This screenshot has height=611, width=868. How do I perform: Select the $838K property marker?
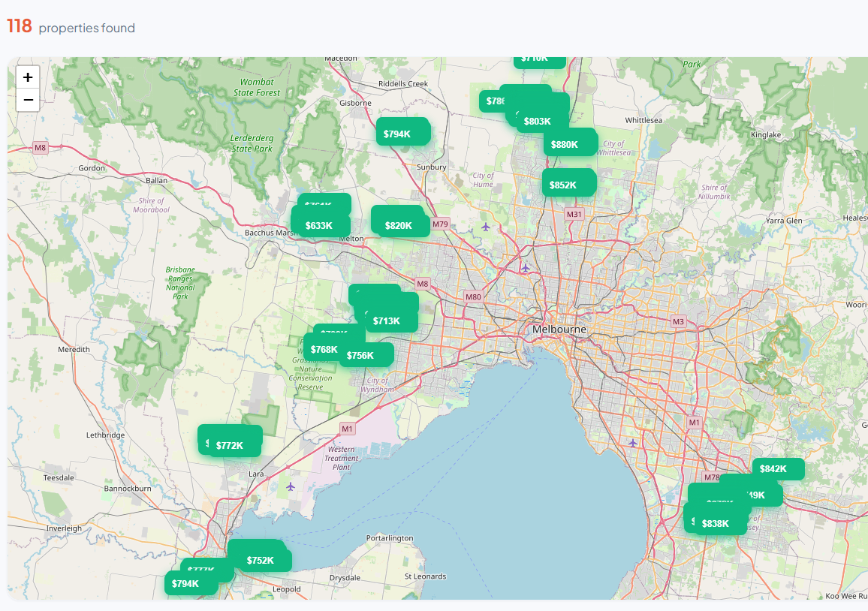click(x=721, y=524)
